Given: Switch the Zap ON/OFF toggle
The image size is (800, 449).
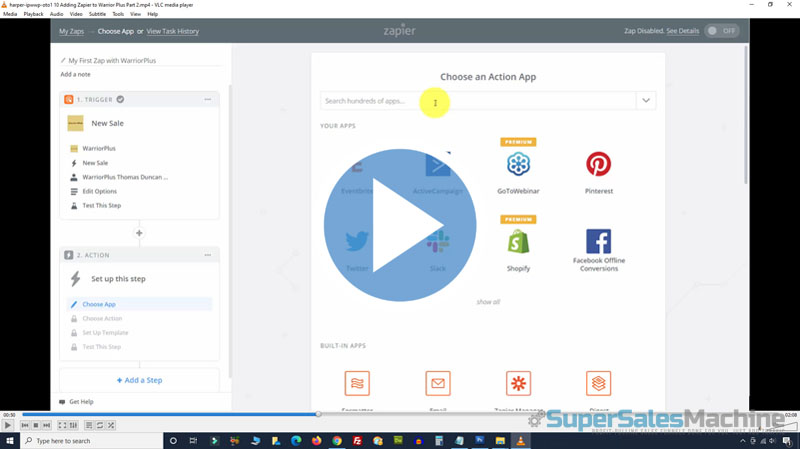Looking at the screenshot, I should pos(721,31).
